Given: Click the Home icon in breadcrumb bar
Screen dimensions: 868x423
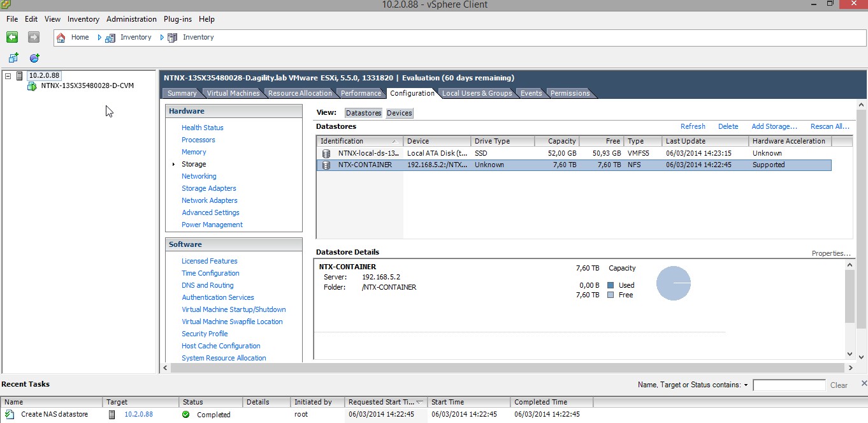Looking at the screenshot, I should [x=61, y=38].
